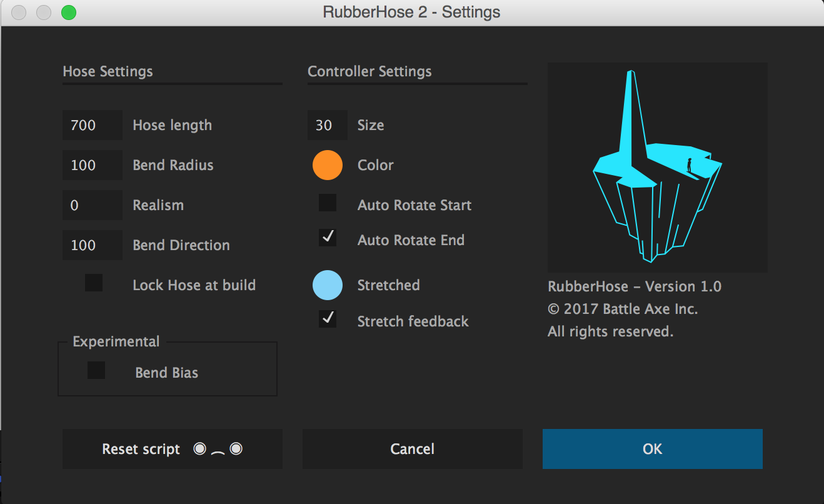Click the Lock Hose at build label
The image size is (824, 504).
pos(194,285)
